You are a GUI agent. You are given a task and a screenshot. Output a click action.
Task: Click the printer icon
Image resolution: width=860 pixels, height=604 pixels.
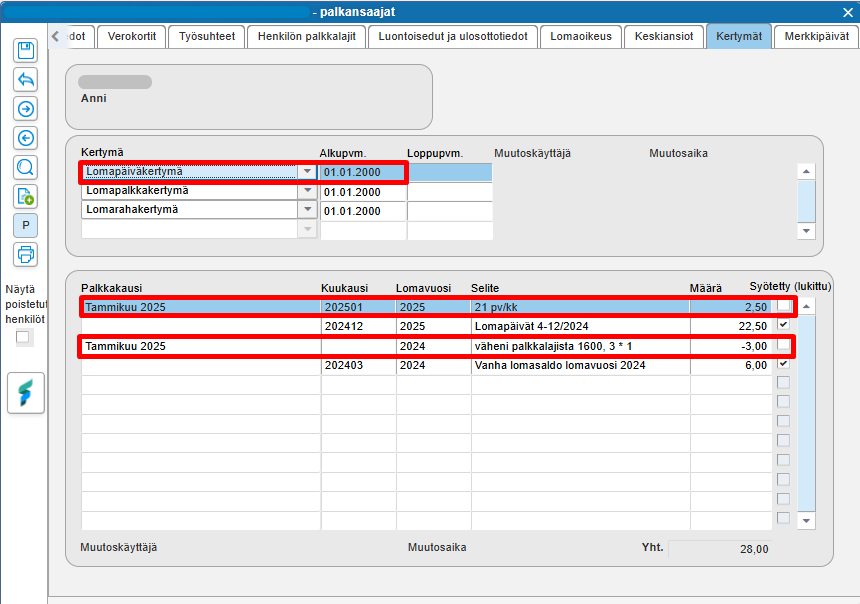click(26, 255)
